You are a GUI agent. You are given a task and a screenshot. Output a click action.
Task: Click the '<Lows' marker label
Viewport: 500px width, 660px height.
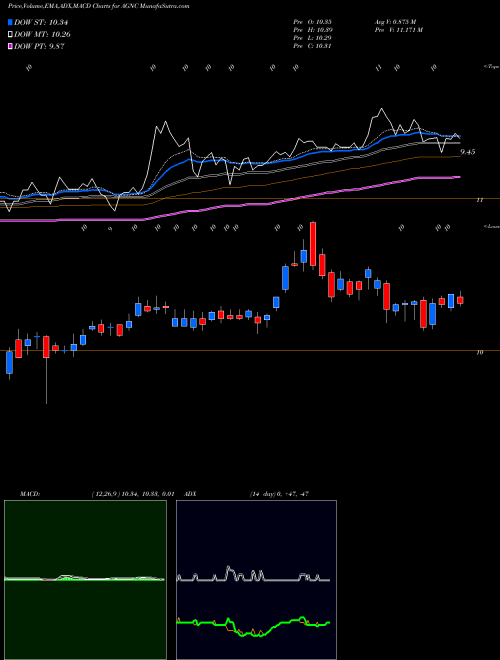pos(491,226)
